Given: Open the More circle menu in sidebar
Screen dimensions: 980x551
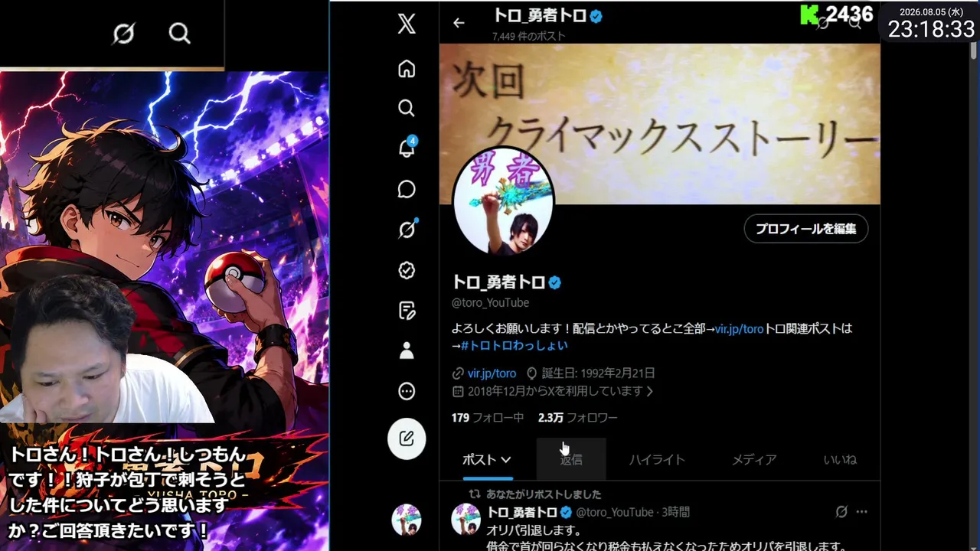Looking at the screenshot, I should [x=407, y=391].
